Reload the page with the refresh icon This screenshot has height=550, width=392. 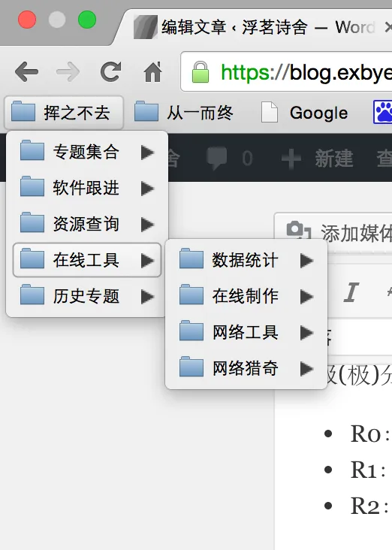[111, 71]
